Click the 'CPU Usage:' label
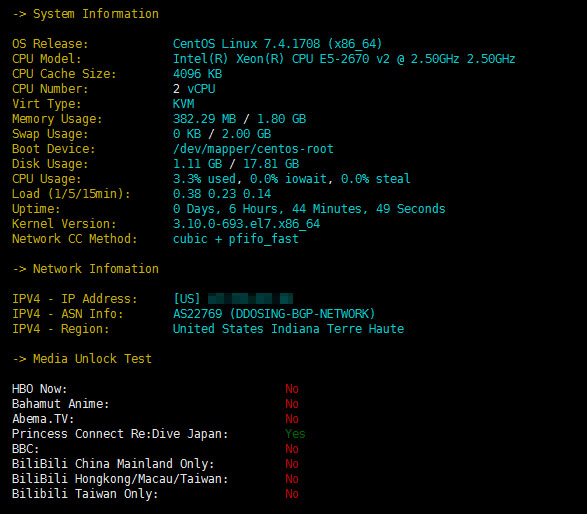Image resolution: width=587 pixels, height=514 pixels. (47, 179)
